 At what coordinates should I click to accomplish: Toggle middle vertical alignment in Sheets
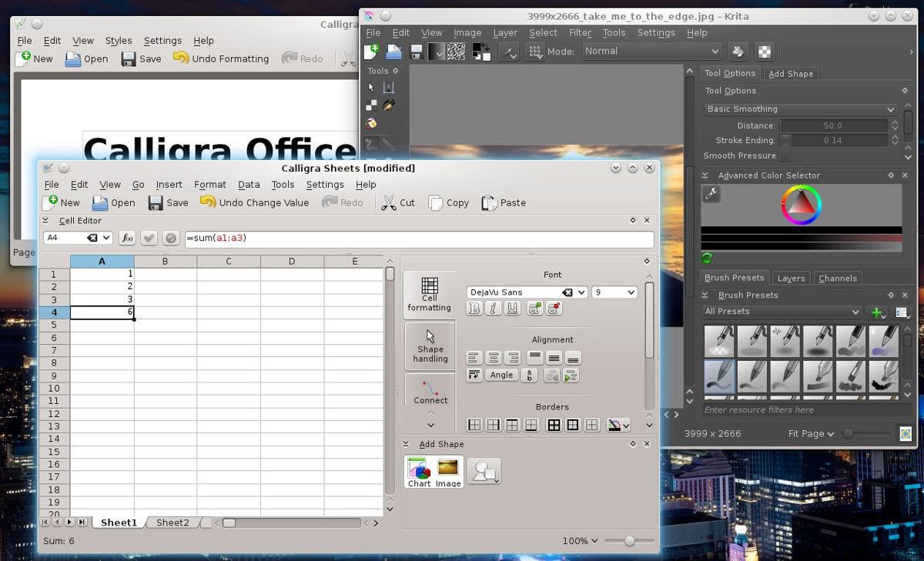click(x=554, y=358)
